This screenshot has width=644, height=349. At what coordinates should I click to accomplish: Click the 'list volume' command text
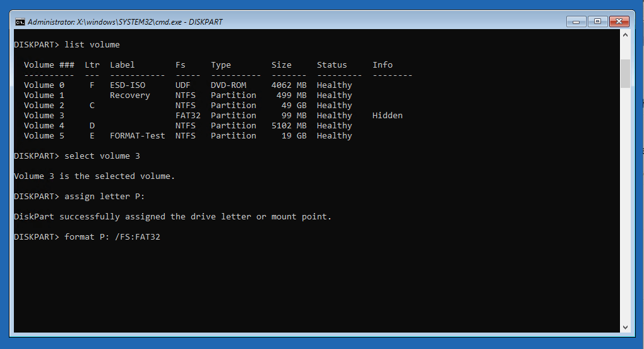92,45
